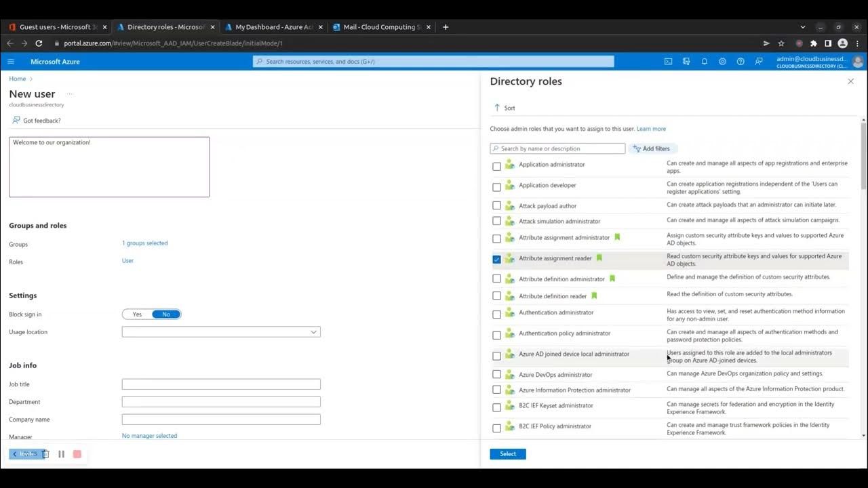The height and width of the screenshot is (488, 868).
Task: Click the New user ellipsis menu
Action: click(69, 94)
